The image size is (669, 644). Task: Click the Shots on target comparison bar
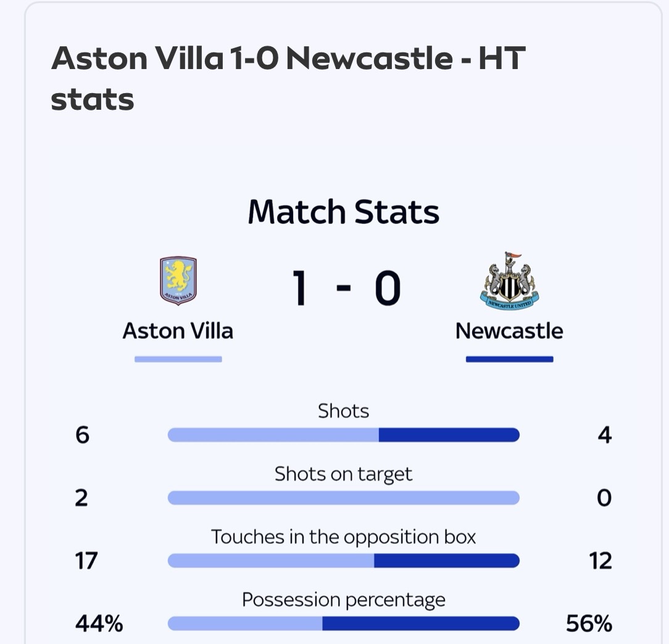click(343, 498)
